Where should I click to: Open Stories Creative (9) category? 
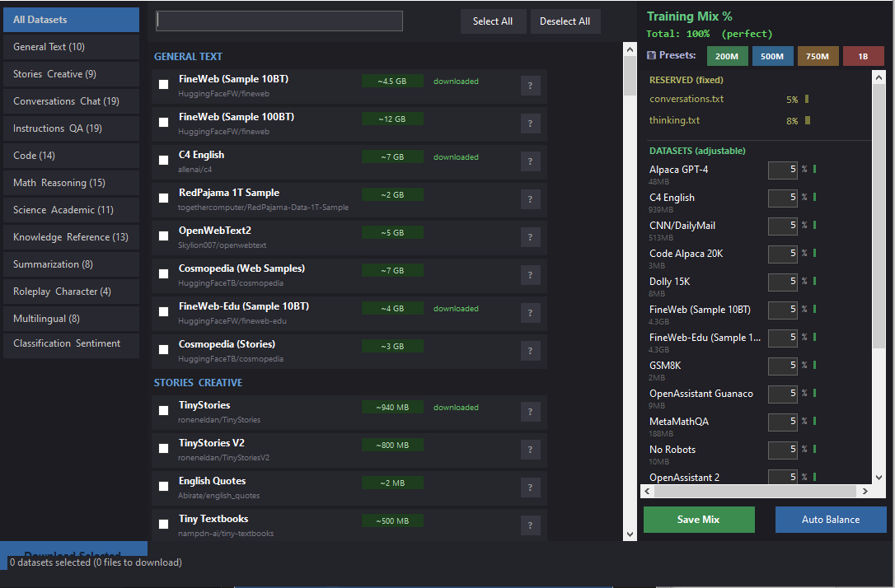click(x=72, y=74)
